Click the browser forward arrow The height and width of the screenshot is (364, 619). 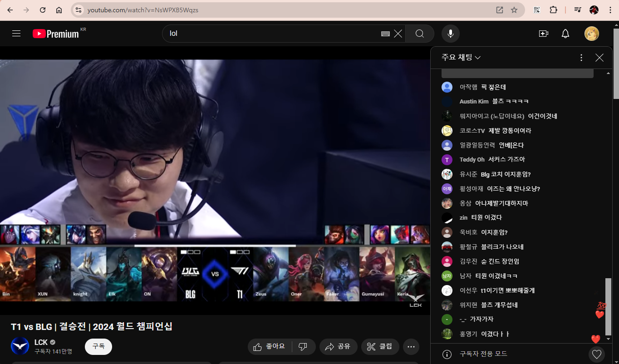(26, 10)
